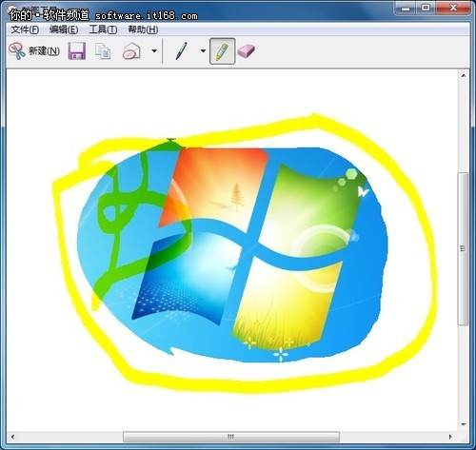Open the 工具(T) menu
Viewport: 476px width, 450px height.
[x=103, y=29]
